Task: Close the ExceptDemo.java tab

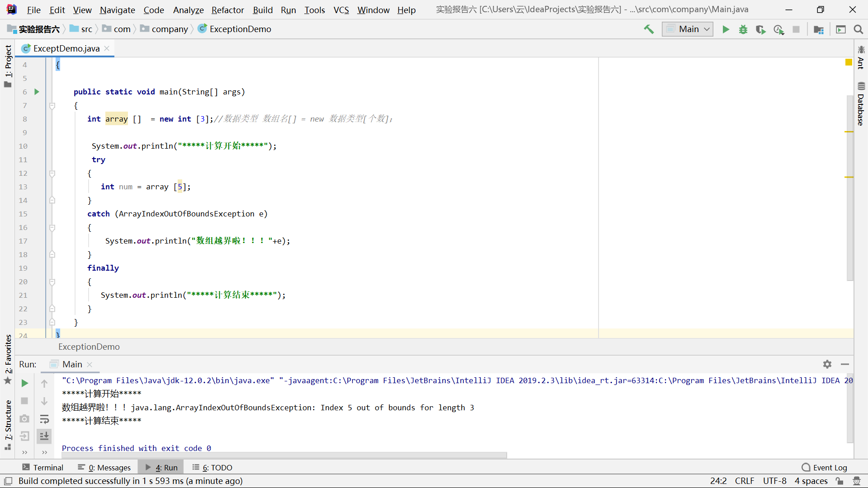Action: (107, 48)
